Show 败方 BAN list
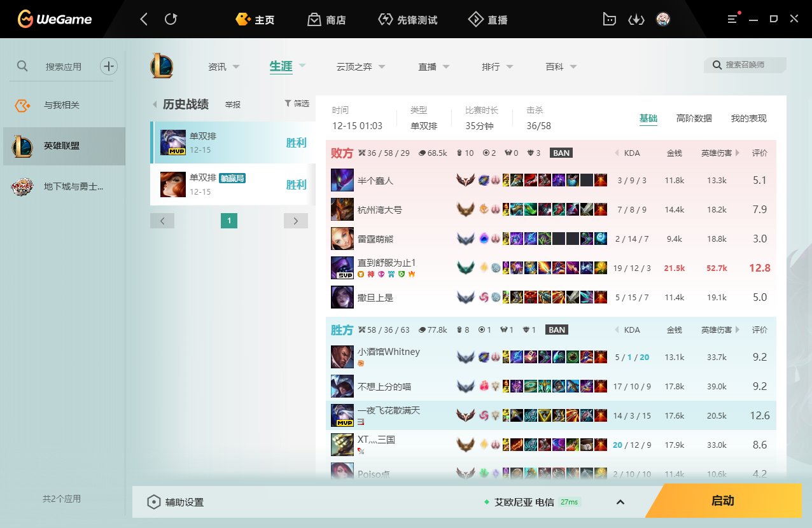Screen dimensions: 812x528 (561, 153)
